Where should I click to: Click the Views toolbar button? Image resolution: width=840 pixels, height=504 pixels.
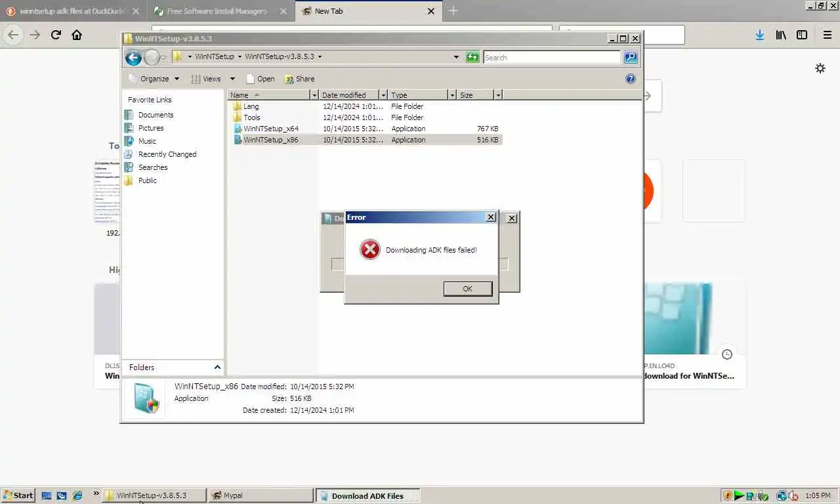point(206,79)
